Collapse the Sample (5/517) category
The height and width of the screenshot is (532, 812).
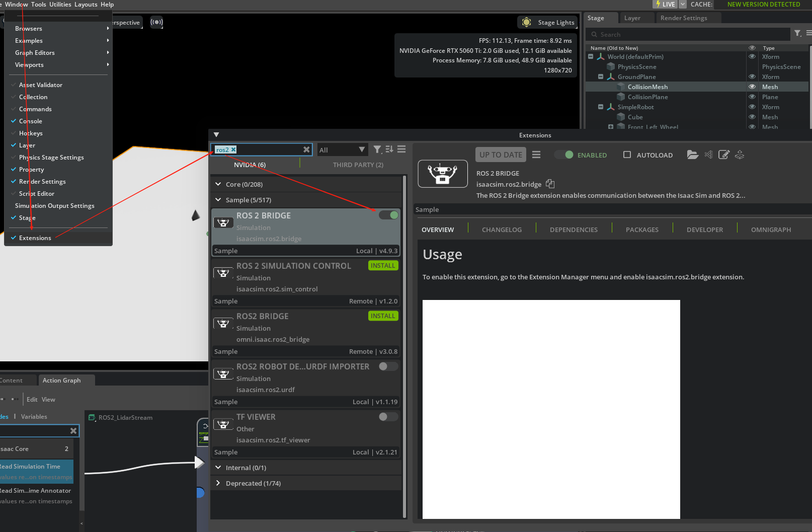pos(218,200)
